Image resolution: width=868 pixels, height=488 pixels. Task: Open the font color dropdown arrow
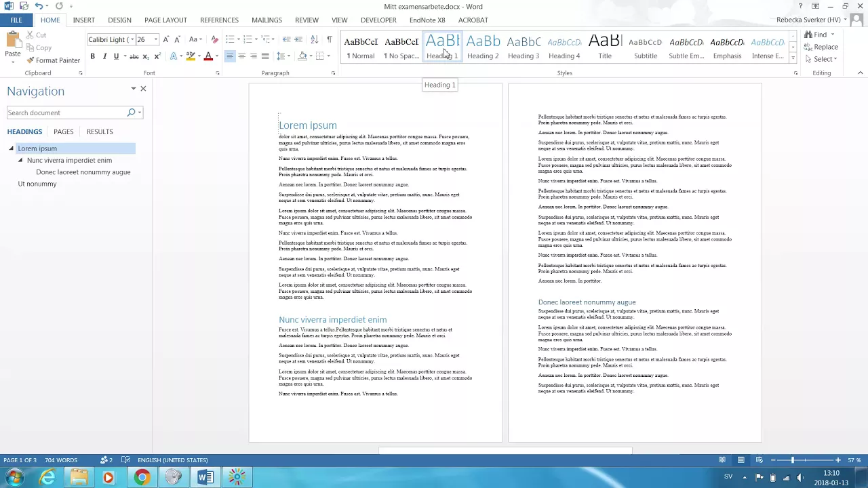point(216,56)
